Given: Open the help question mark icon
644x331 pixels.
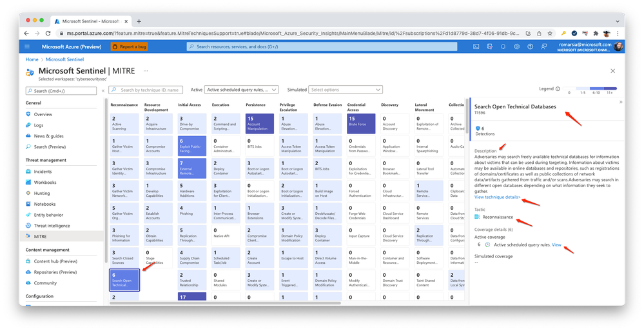Looking at the screenshot, I should pos(531,46).
